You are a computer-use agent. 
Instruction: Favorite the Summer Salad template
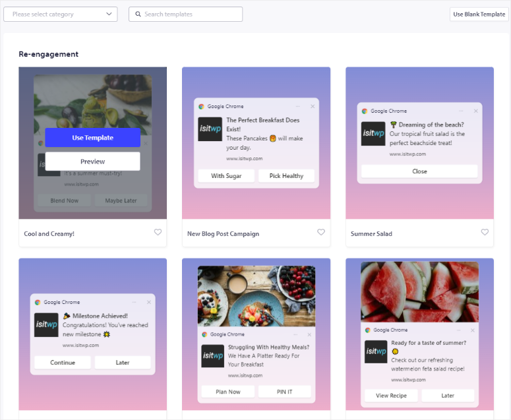click(x=485, y=232)
